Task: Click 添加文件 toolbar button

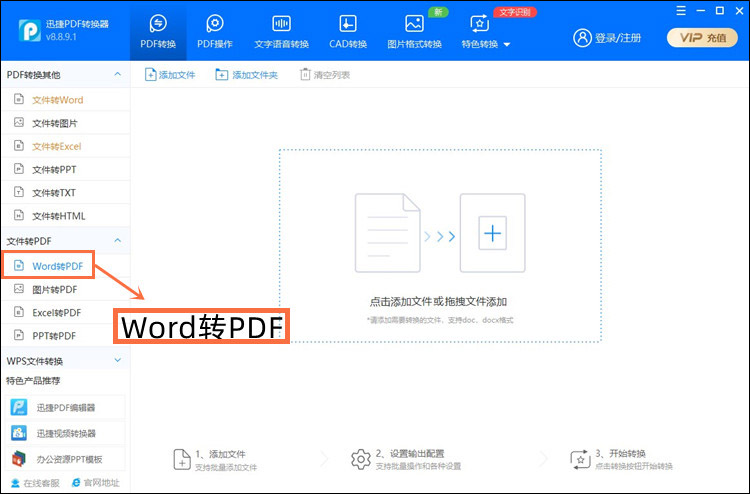Action: [170, 75]
